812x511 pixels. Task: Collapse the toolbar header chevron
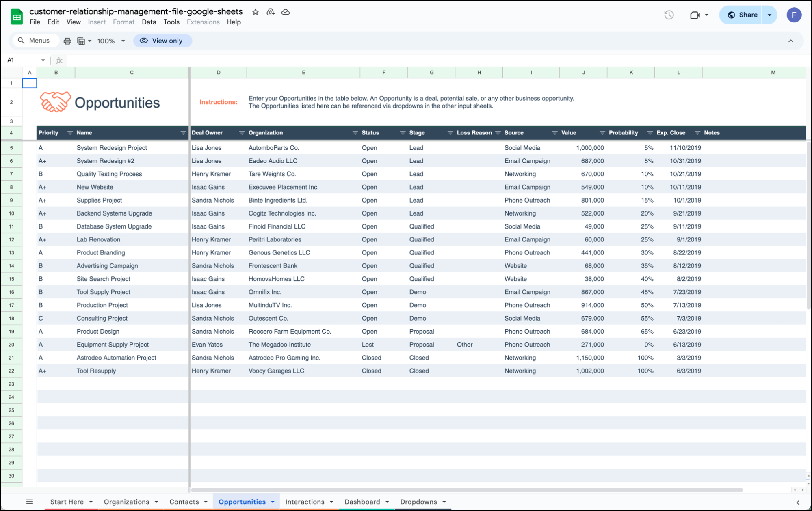click(x=790, y=41)
